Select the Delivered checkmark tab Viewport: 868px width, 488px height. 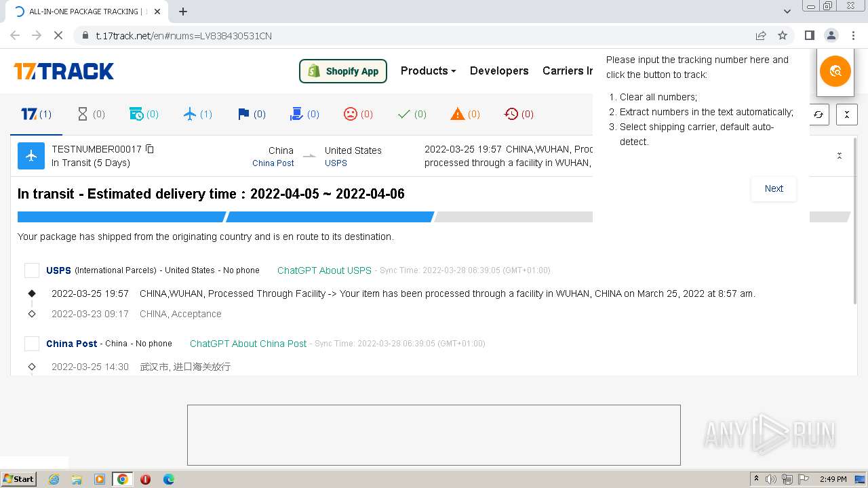[x=412, y=114]
